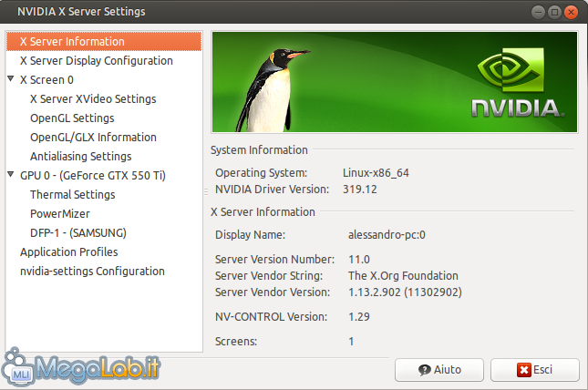This screenshot has width=588, height=390.
Task: Select GPU 0 - (GeForce GTX 550 Ti)
Action: pos(93,176)
